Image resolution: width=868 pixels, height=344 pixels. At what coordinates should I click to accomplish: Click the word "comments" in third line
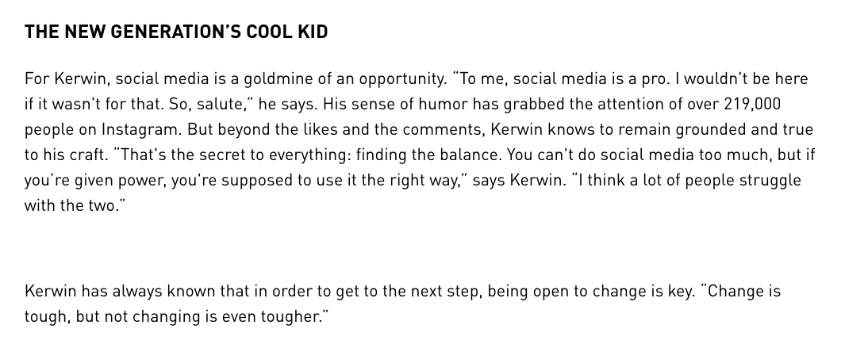(444, 130)
